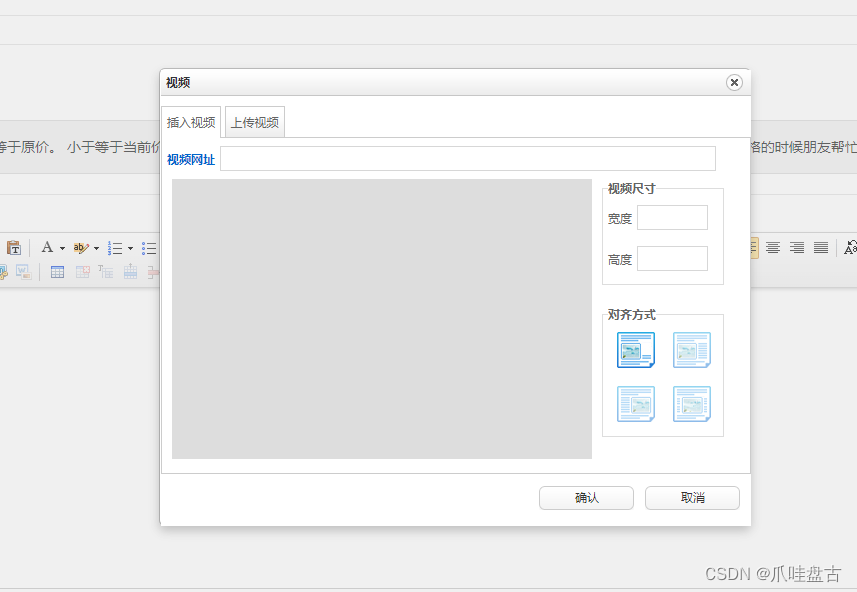Select the float-right video alignment thumbnail

(636, 404)
